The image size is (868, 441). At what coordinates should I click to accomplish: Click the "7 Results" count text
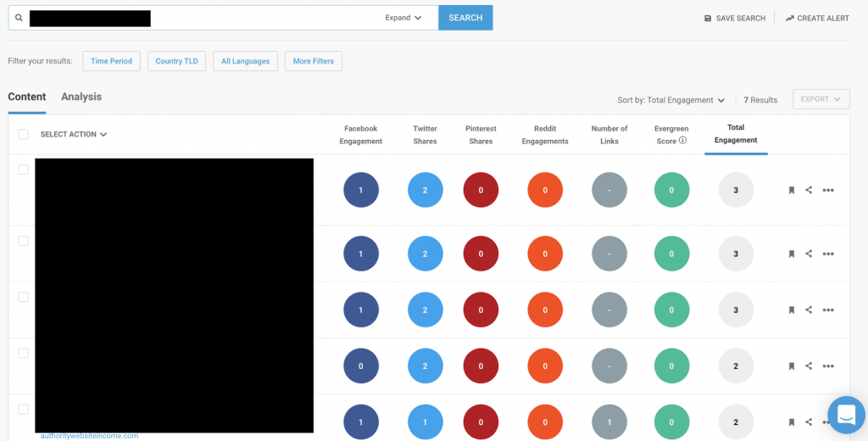pos(760,100)
